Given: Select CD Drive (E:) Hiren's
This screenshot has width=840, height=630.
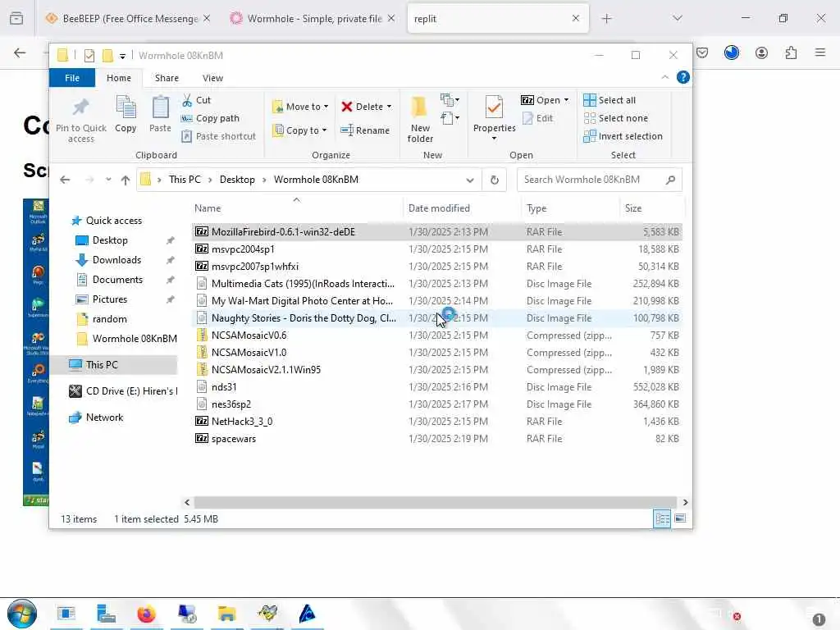Looking at the screenshot, I should coord(123,391).
